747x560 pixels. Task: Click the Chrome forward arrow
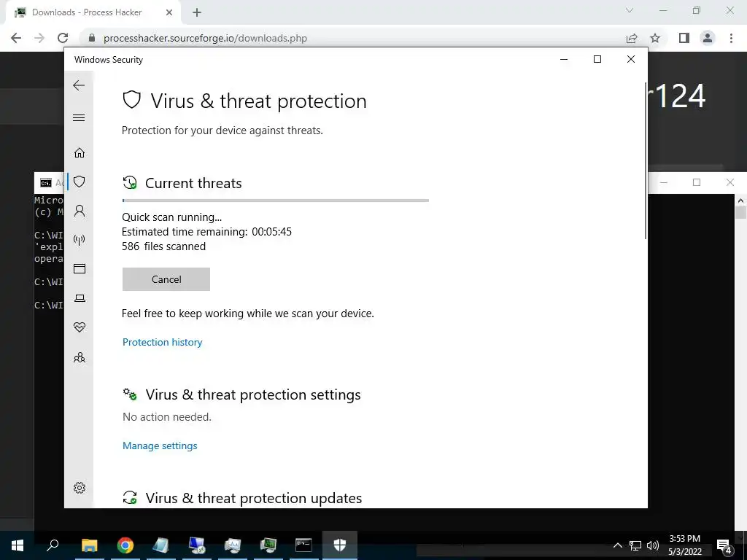click(x=39, y=38)
